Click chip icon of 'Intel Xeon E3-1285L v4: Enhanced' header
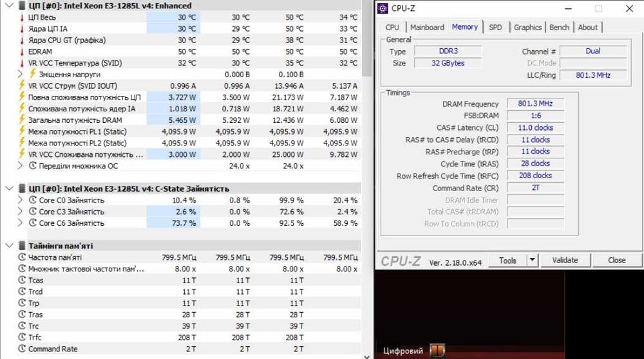Image resolution: width=644 pixels, height=359 pixels. 22,6
